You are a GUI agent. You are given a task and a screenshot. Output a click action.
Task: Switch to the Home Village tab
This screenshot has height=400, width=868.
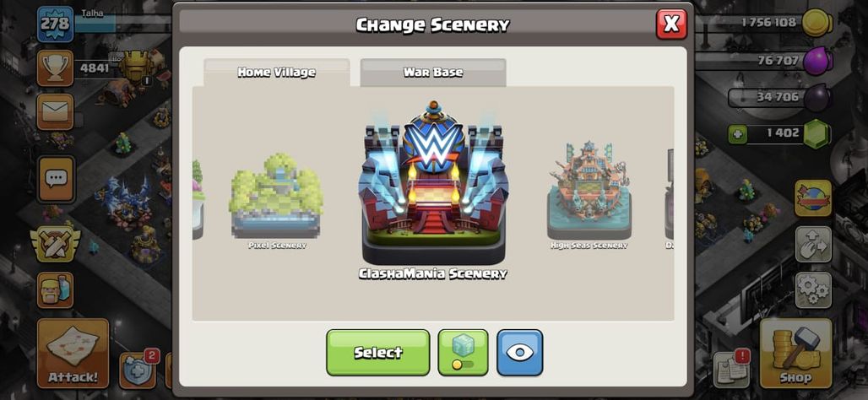277,73
